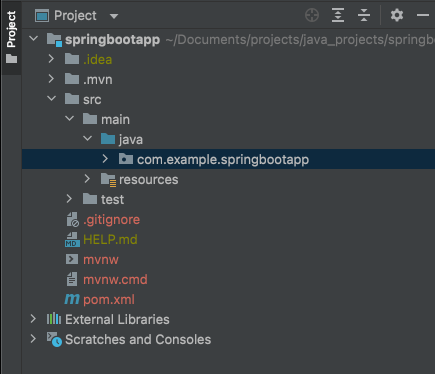The height and width of the screenshot is (374, 435).
Task: Click the ~/Documents/projects path text
Action: pyautogui.click(x=300, y=40)
